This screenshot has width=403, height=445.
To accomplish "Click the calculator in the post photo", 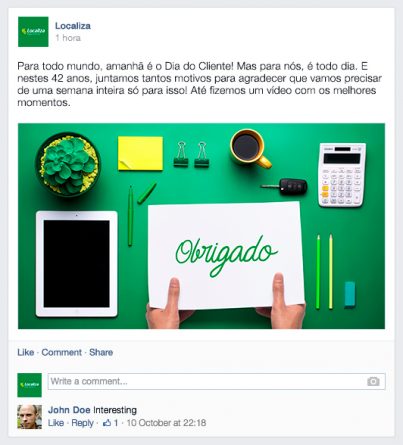I will click(342, 175).
